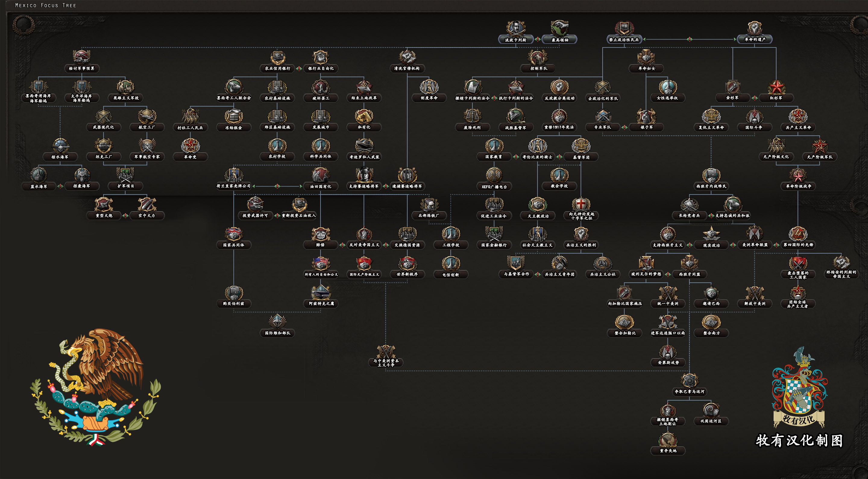The image size is (868, 479).
Task: Click the 私有化 gold bars icon
Action: point(364,116)
